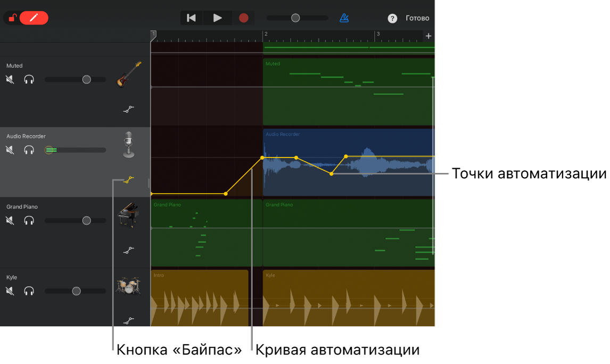Select the blue Audio Recorder region
Image resolution: width=610 pixels, height=364 pixels.
[349, 162]
